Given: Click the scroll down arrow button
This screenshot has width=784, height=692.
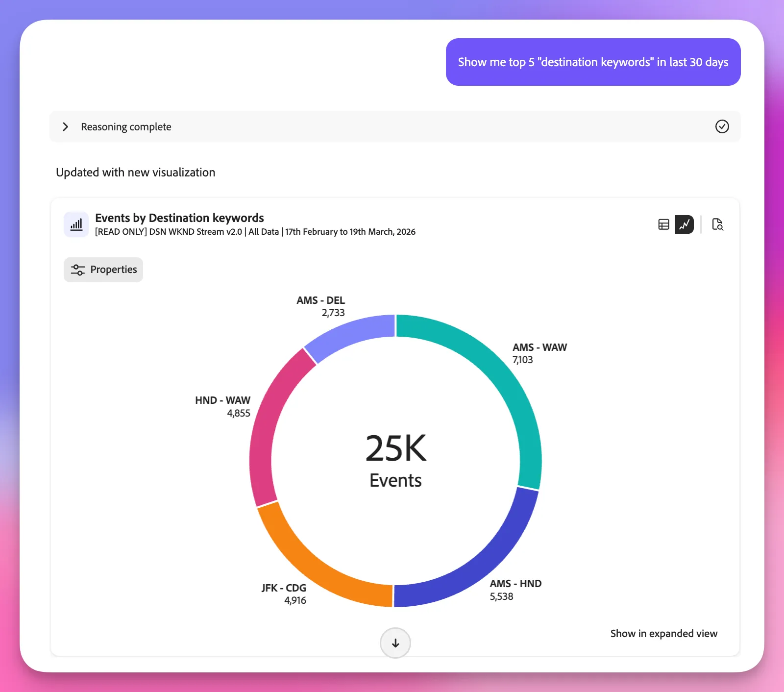Looking at the screenshot, I should (x=395, y=643).
